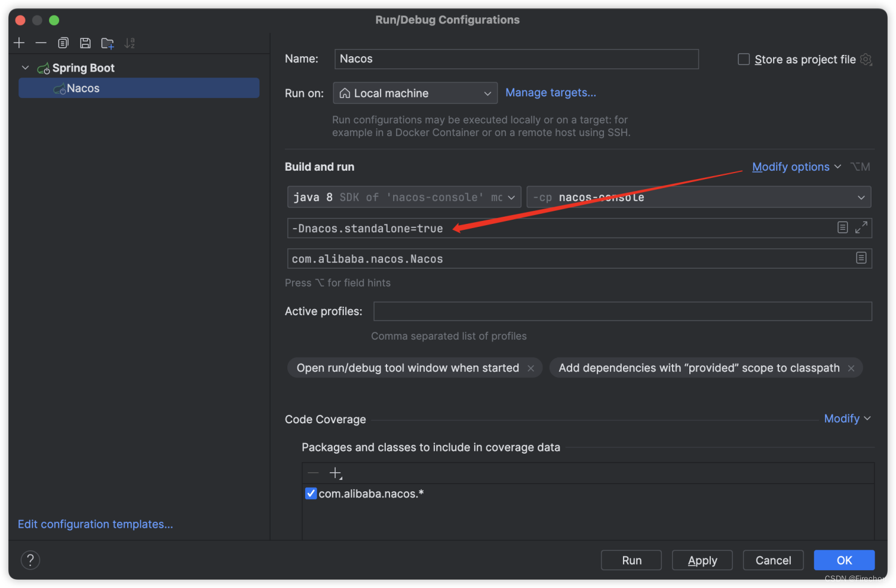Select Nacos configuration in tree
This screenshot has height=588, width=896.
(x=139, y=88)
